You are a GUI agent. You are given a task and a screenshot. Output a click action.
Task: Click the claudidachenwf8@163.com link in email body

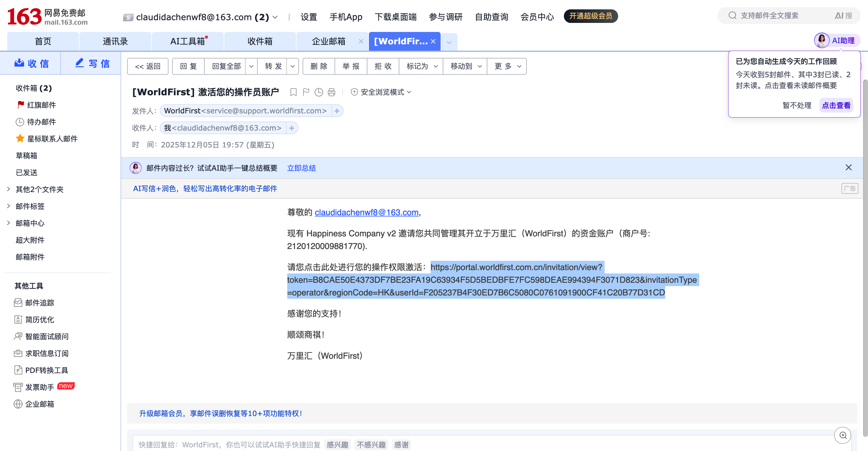[366, 212]
